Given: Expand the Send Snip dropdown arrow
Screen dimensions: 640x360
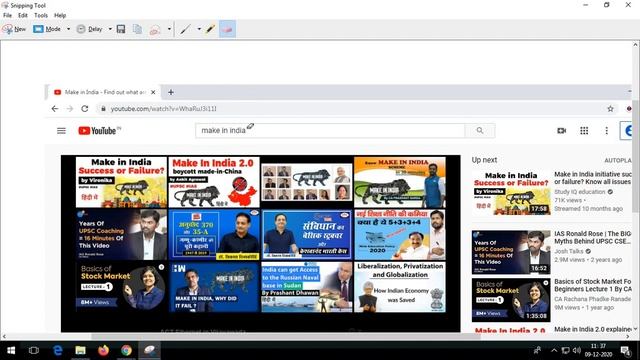Looking at the screenshot, I should pyautogui.click(x=169, y=29).
